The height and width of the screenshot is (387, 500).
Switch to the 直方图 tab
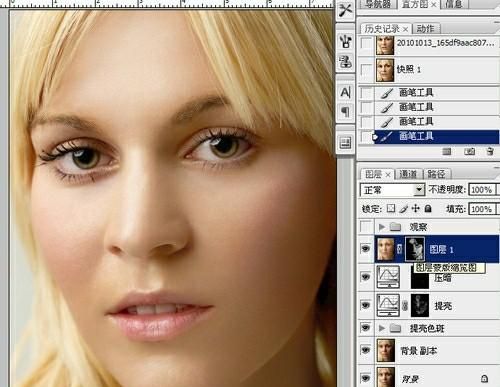click(x=415, y=4)
